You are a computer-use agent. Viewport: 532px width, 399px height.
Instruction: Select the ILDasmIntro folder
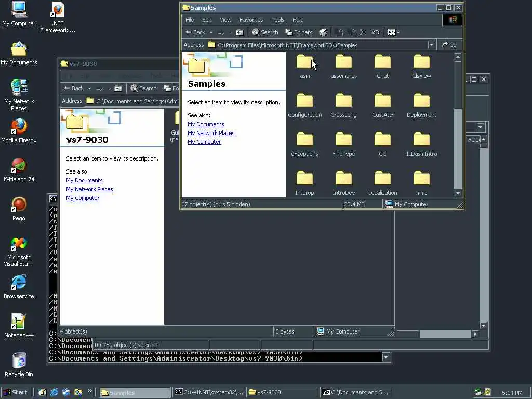421,144
